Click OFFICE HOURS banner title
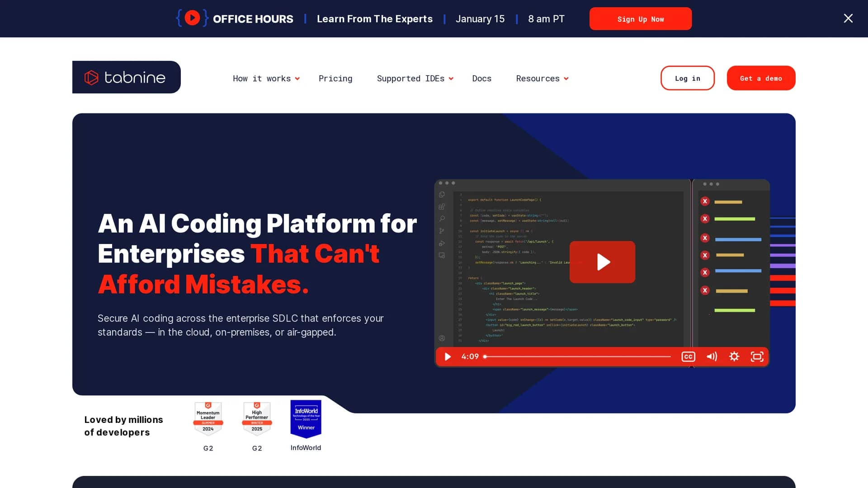The image size is (868, 488). pyautogui.click(x=253, y=19)
